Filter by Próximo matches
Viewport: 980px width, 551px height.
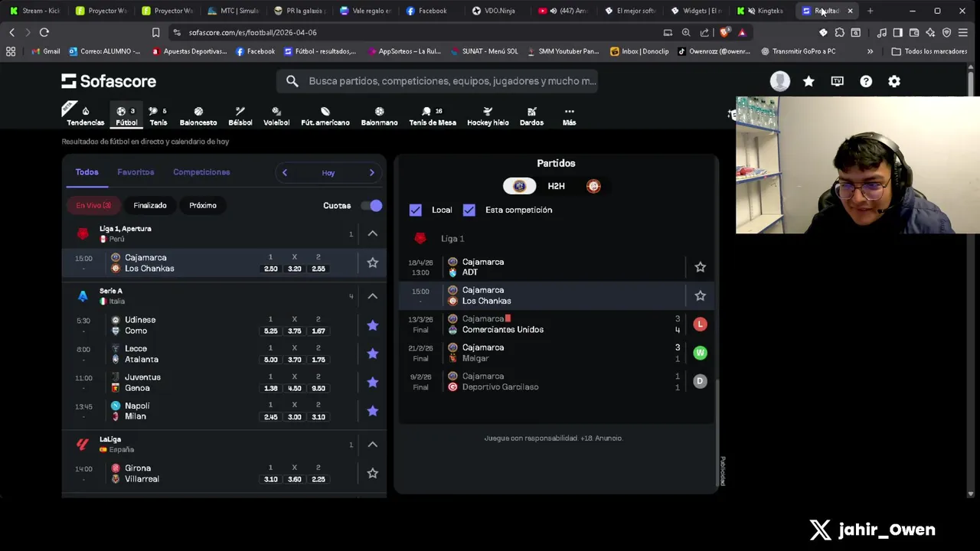tap(203, 205)
